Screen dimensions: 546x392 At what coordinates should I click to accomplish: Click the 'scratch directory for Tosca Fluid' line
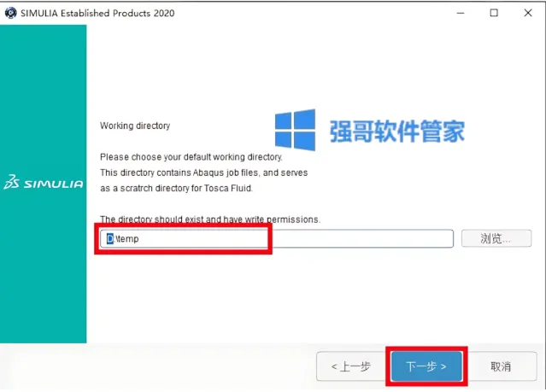(176, 189)
